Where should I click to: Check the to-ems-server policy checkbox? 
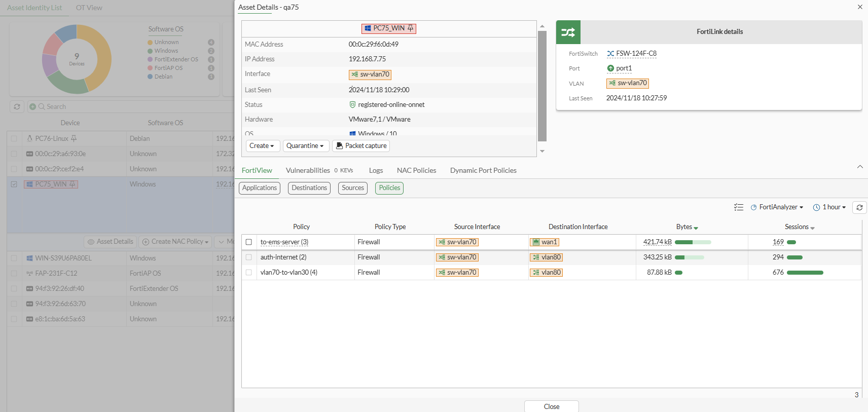coord(249,242)
